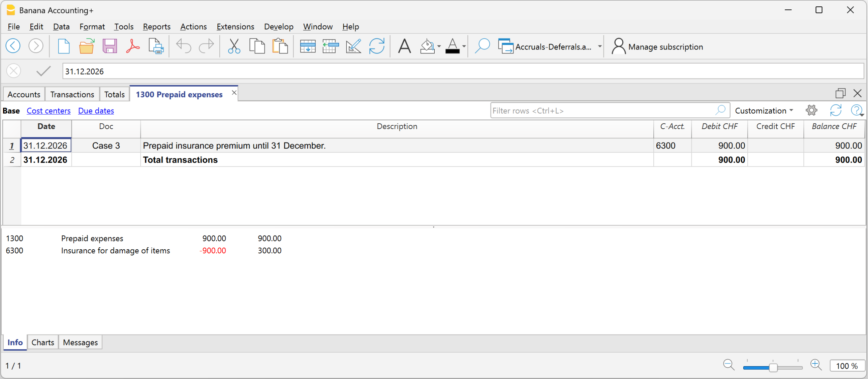
Task: Click the Recheck accounting refresh icon
Action: click(x=376, y=46)
